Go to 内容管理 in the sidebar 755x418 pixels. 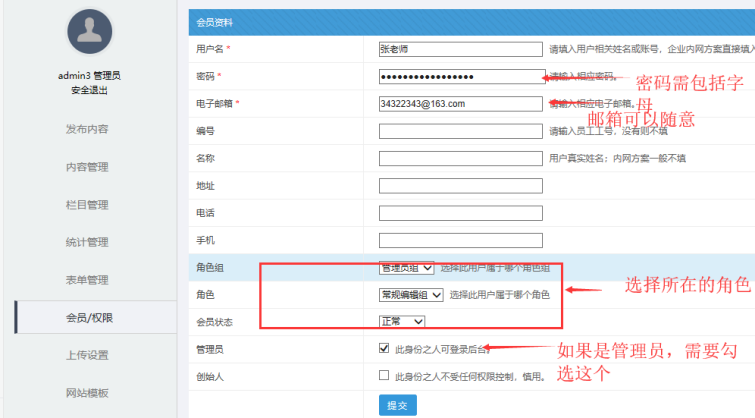coord(87,167)
